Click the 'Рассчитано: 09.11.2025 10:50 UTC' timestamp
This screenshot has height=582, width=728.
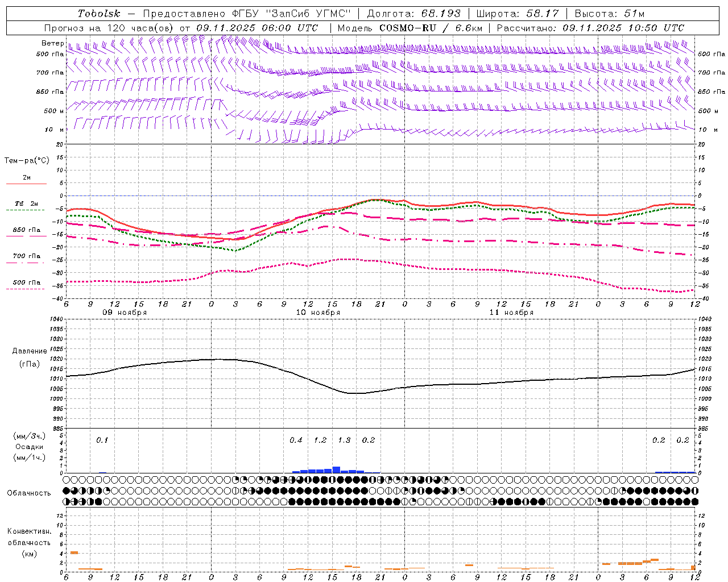[590, 28]
